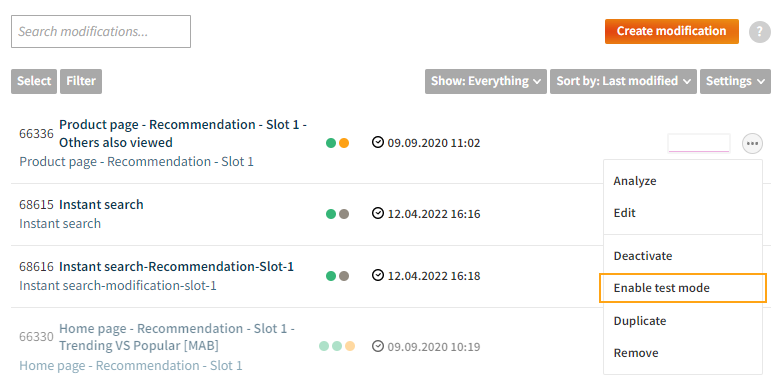Click the help question mark icon
The height and width of the screenshot is (384, 783).
click(x=760, y=32)
